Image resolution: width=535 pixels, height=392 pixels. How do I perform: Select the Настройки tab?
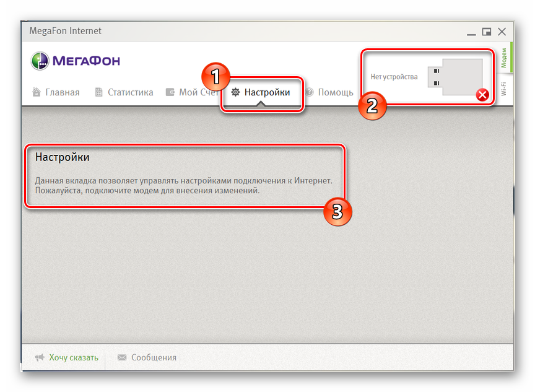coord(261,92)
